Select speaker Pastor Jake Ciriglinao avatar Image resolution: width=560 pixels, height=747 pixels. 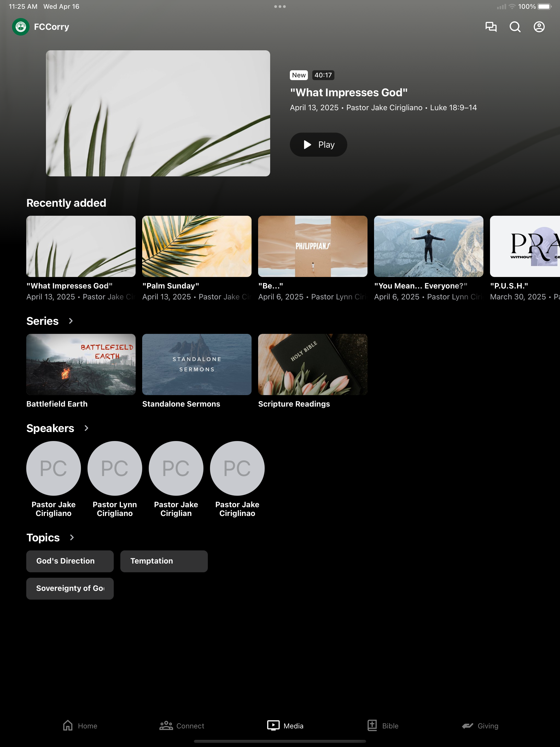tap(237, 468)
